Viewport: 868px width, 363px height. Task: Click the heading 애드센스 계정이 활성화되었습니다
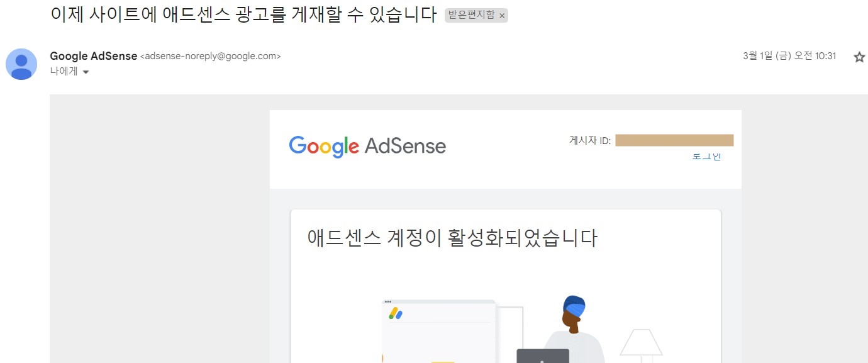click(452, 238)
